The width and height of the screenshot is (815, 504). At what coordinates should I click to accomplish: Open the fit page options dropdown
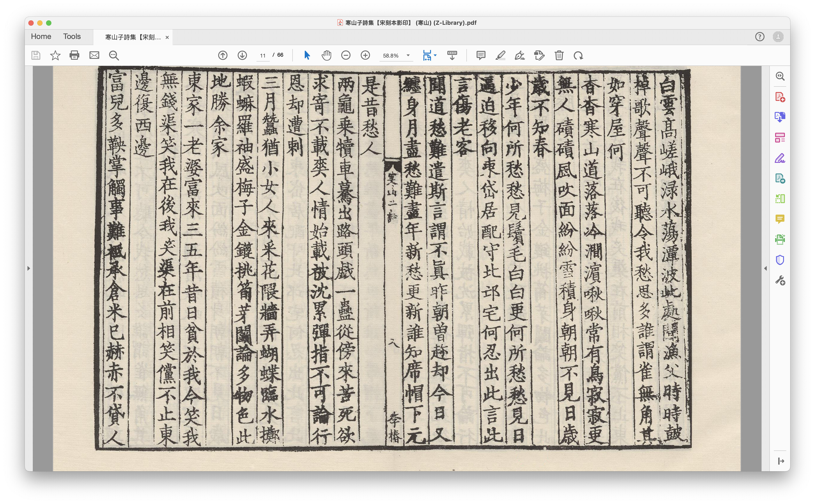[435, 55]
